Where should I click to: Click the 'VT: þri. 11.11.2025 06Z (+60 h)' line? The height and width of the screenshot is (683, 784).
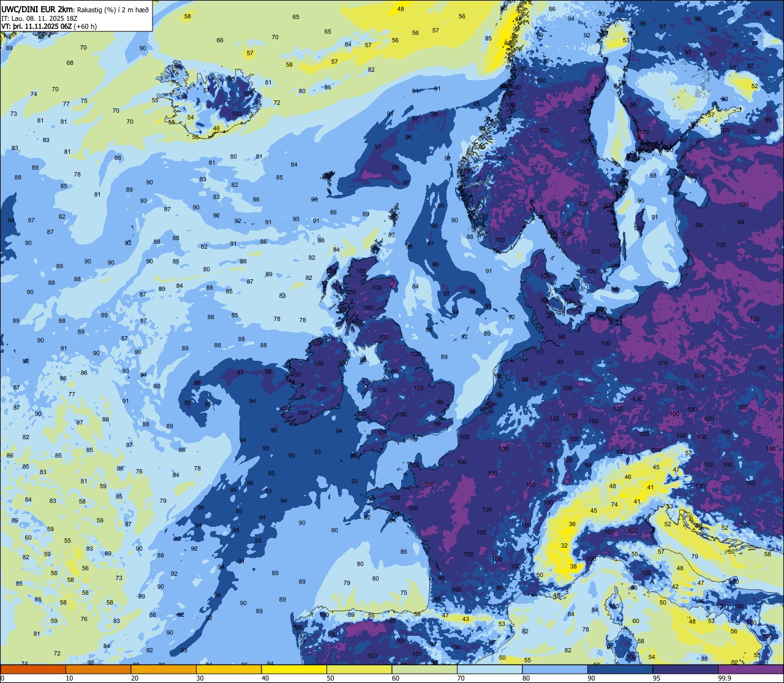pos(49,26)
